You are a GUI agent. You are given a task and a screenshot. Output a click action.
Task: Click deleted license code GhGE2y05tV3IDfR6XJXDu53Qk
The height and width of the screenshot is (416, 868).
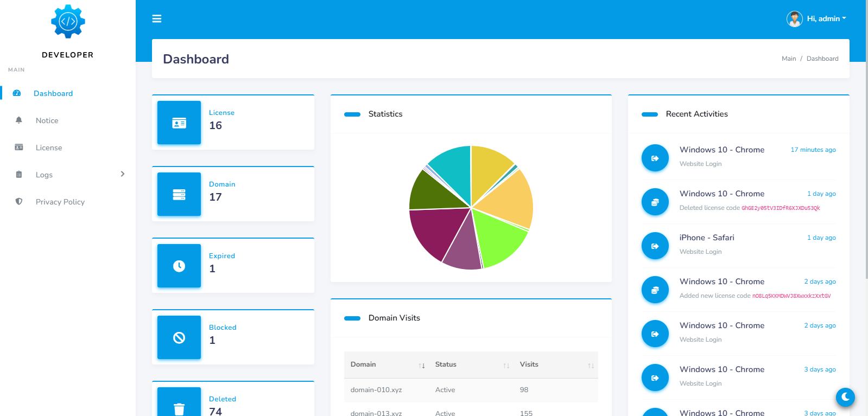point(781,208)
